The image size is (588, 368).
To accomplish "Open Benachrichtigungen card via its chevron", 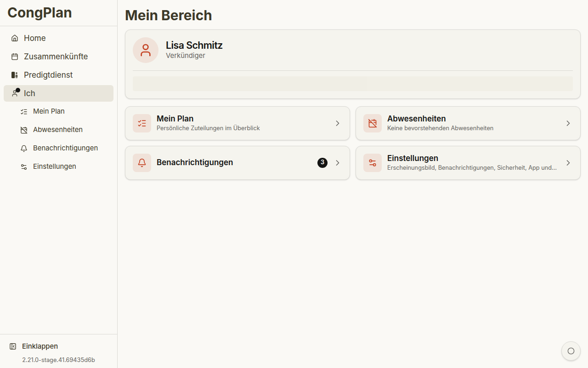I will [x=338, y=163].
